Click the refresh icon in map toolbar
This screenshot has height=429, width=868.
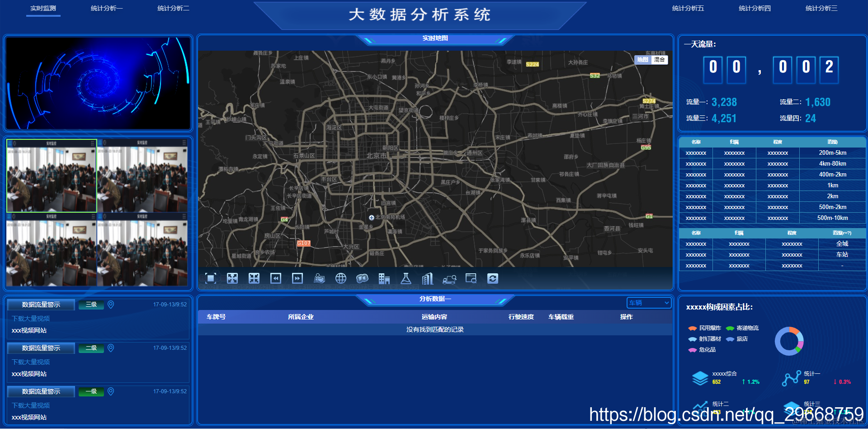pyautogui.click(x=493, y=278)
